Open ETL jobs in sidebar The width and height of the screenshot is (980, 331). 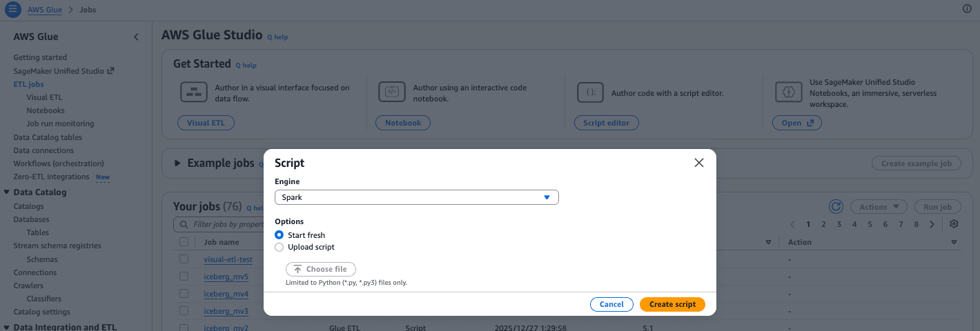tap(29, 84)
